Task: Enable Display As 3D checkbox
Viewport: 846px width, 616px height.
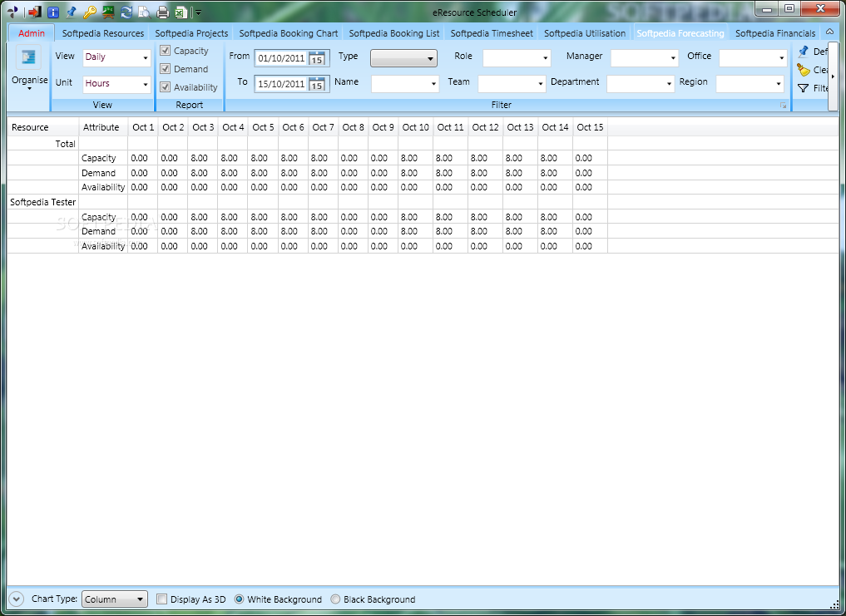Action: (x=161, y=599)
